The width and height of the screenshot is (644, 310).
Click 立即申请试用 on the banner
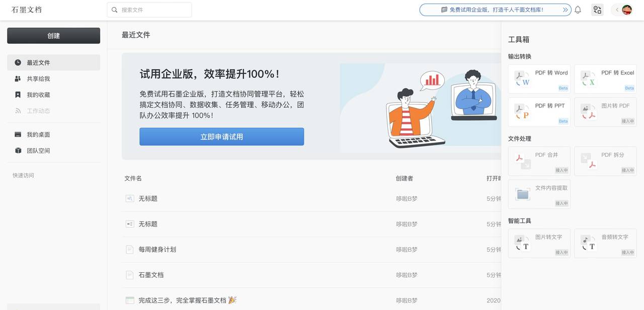(x=221, y=136)
